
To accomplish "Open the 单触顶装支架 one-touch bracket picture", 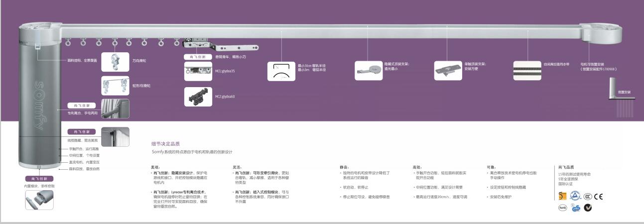I will (448, 71).
